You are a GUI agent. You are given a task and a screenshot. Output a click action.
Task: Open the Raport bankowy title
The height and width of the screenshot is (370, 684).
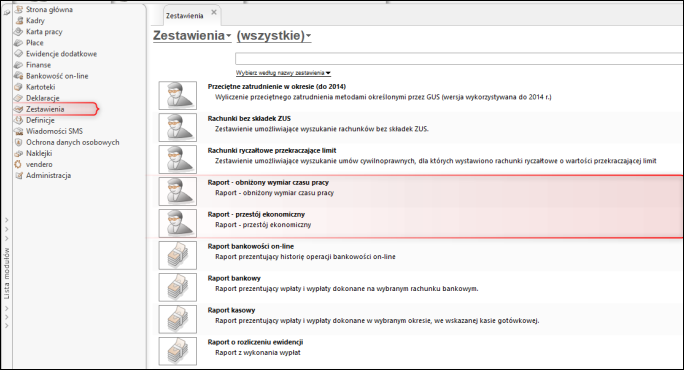(x=234, y=278)
